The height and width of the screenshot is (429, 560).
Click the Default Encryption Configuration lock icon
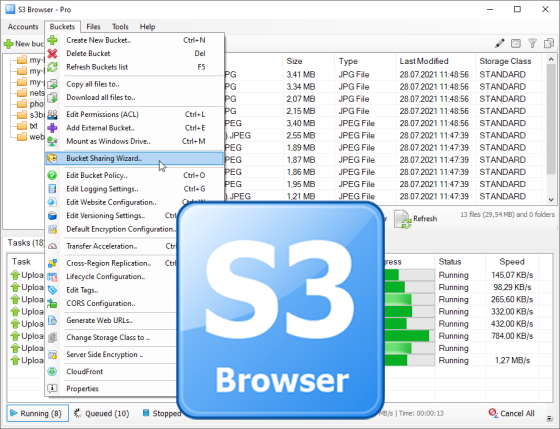(52, 229)
